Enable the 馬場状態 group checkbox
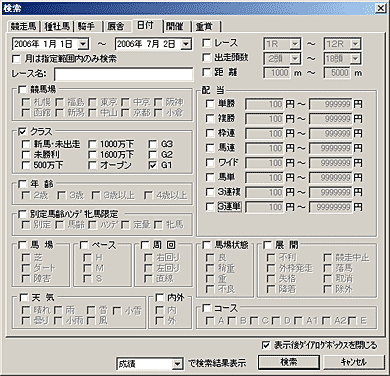 tap(207, 245)
